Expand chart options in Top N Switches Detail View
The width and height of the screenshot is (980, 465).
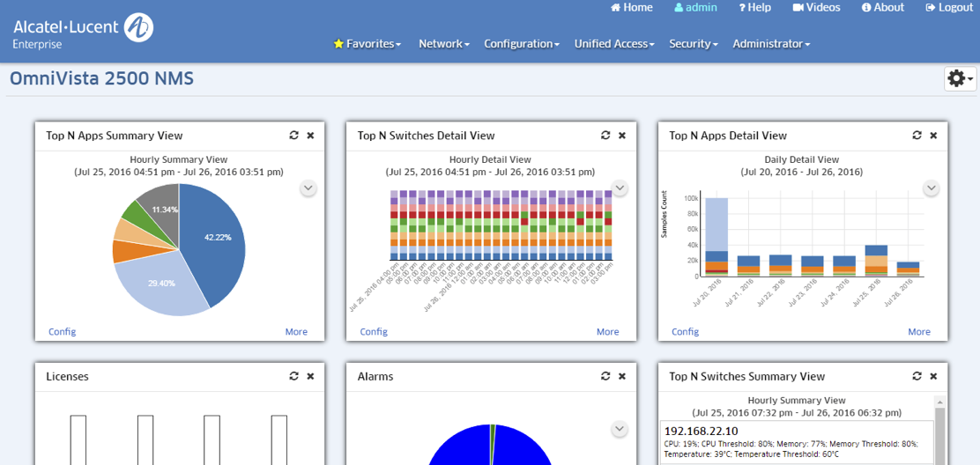click(620, 188)
